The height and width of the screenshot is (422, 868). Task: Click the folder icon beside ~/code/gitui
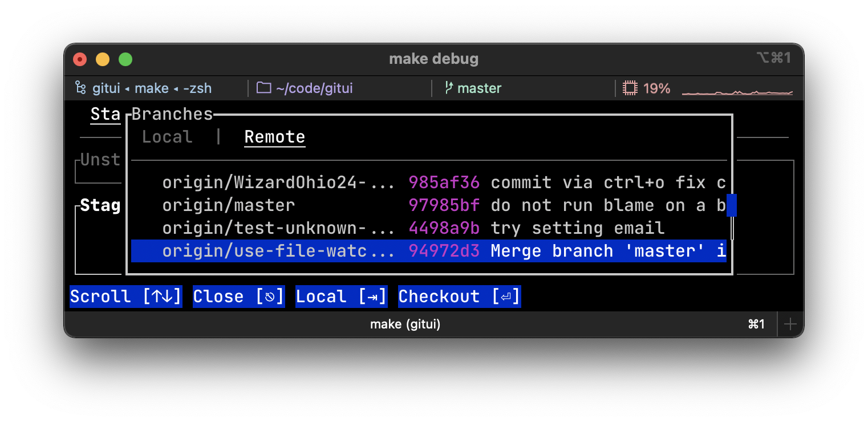(x=263, y=88)
